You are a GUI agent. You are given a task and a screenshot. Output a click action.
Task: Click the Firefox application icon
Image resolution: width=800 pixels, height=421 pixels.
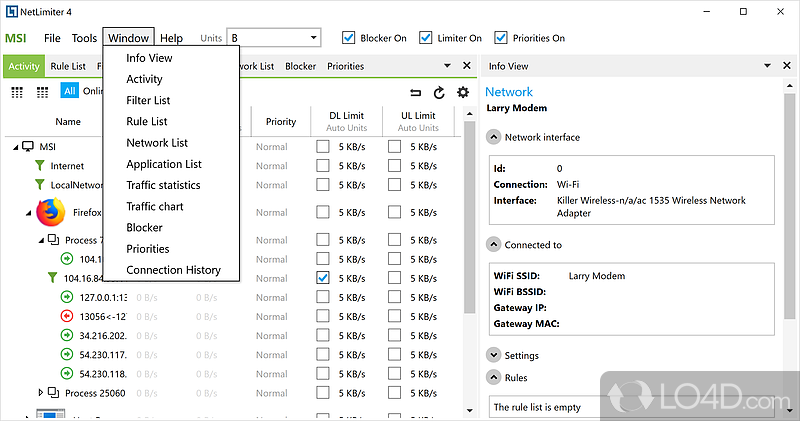pos(50,212)
